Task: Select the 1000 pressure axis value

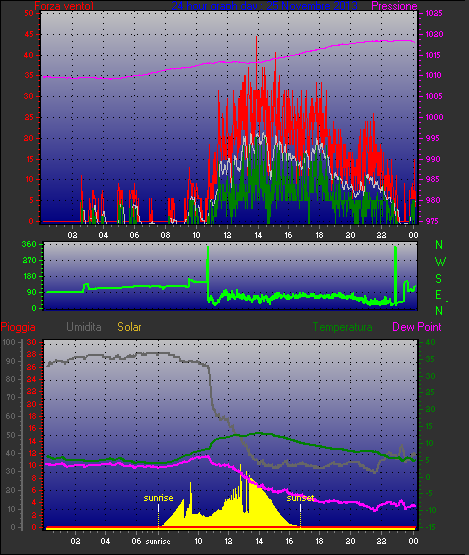Action: coord(434,117)
